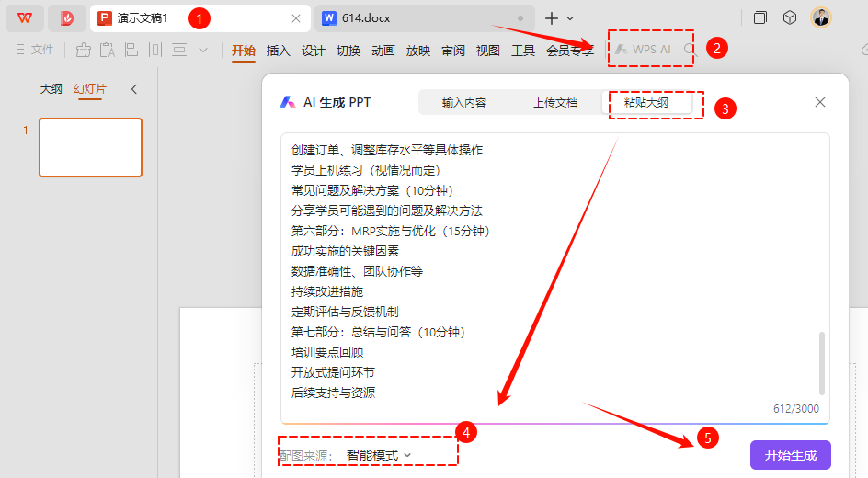Click the line 开放式提问环节
This screenshot has width=868, height=478.
333,372
